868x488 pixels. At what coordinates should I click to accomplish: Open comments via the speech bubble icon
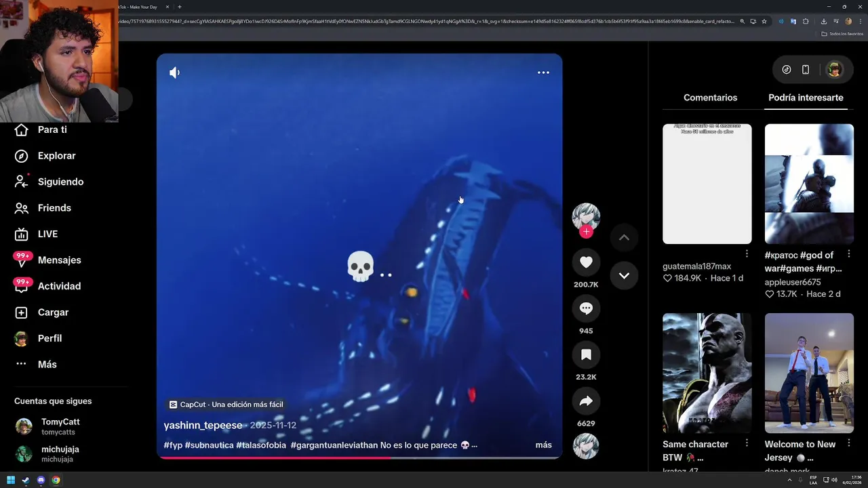[x=586, y=308]
